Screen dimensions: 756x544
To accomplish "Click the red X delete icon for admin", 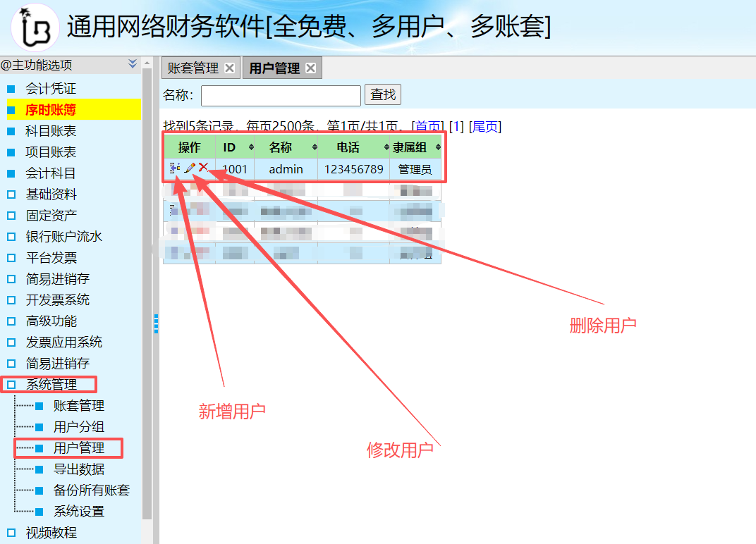I will [203, 168].
